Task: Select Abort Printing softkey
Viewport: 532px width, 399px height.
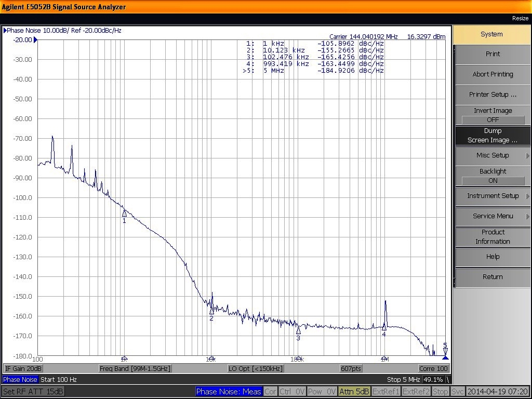Action: [493, 74]
